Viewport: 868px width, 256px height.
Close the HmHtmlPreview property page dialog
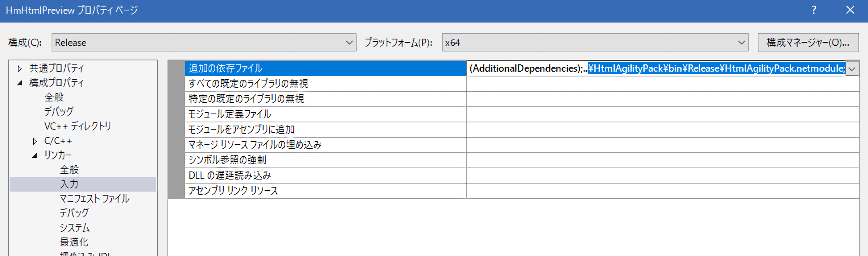850,10
